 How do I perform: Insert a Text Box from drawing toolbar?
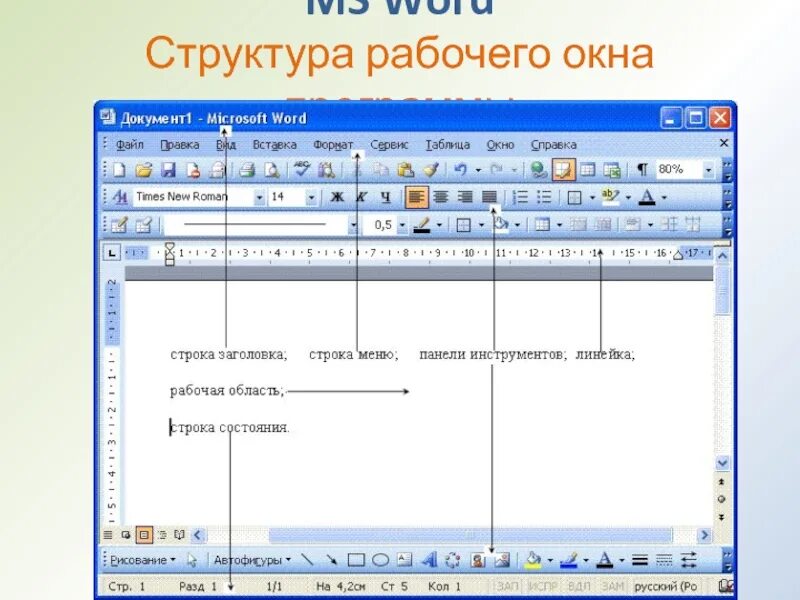[405, 560]
